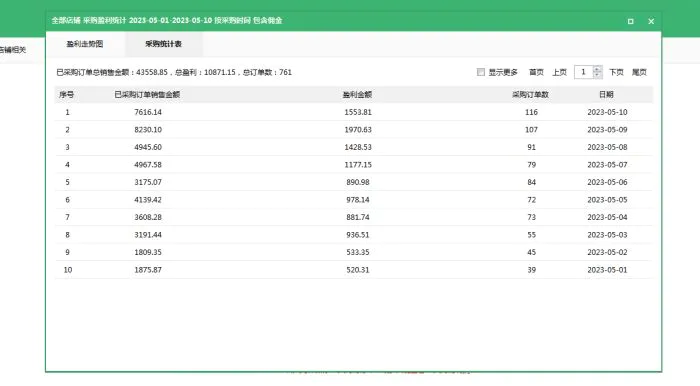This screenshot has height=386, width=700.
Task: Jump to 尾页 last page
Action: click(x=639, y=72)
